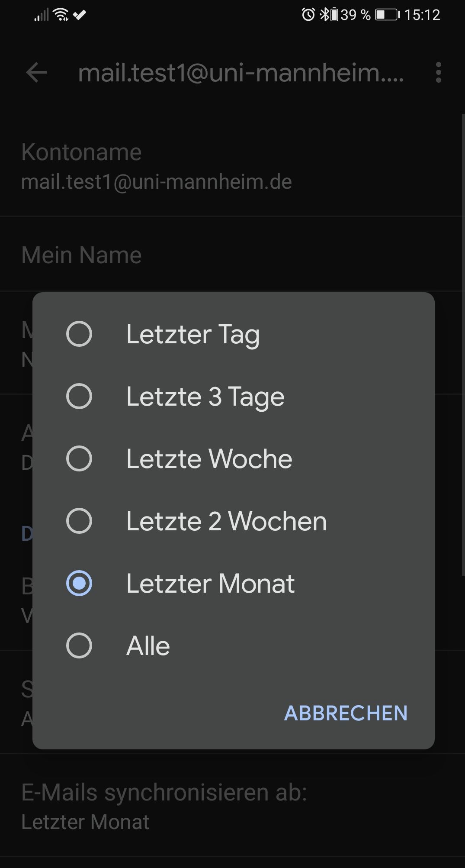Tap the alarm clock status icon
The height and width of the screenshot is (868, 465).
pos(308,15)
